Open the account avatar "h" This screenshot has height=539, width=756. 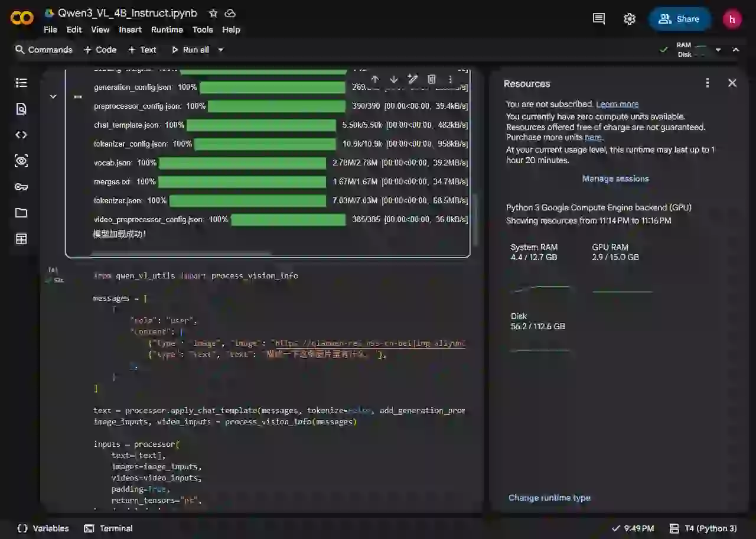pyautogui.click(x=732, y=19)
